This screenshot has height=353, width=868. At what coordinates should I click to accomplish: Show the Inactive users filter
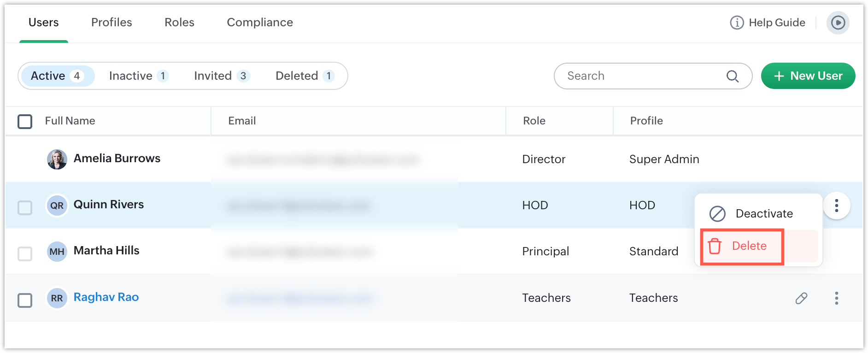[138, 76]
